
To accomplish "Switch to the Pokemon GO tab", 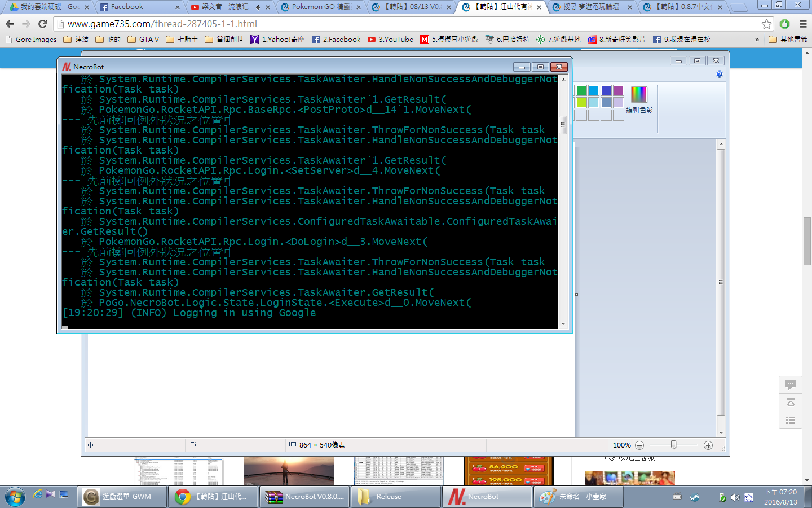I will point(320,7).
